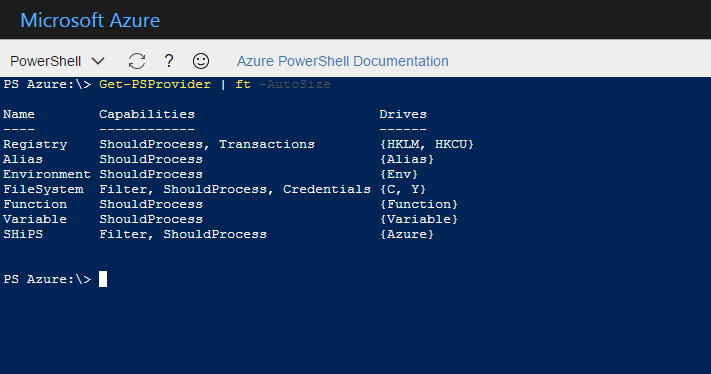Open help via the question mark icon

169,61
